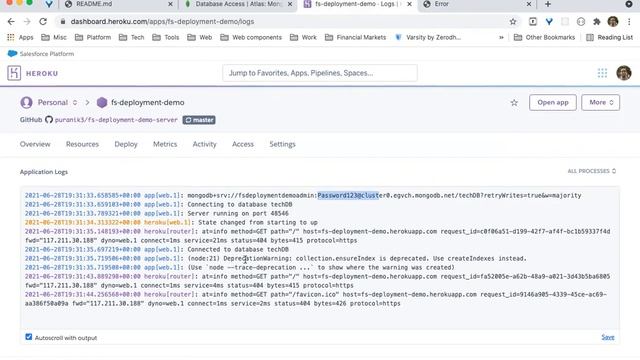Click the master branch badge
This screenshot has width=640, height=360.
click(199, 120)
